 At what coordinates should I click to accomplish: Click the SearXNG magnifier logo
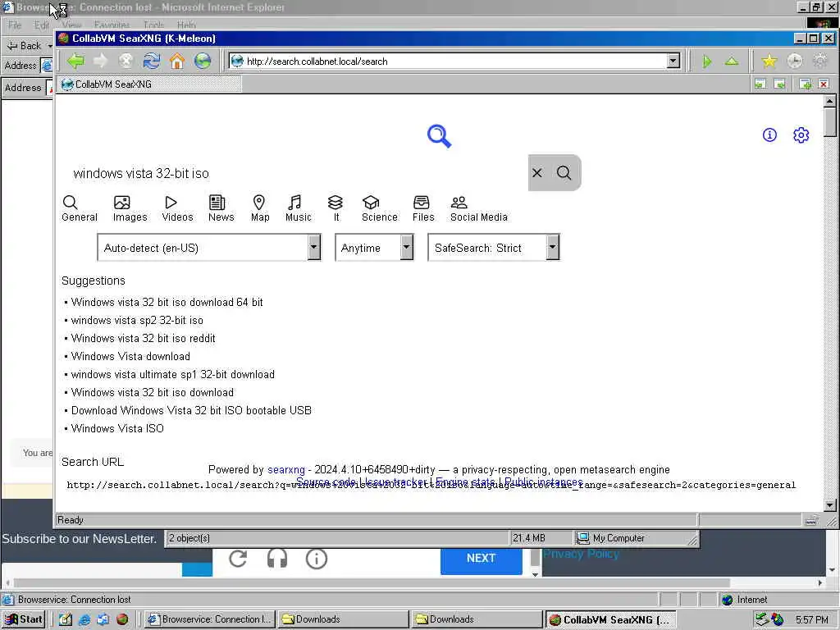coord(440,135)
